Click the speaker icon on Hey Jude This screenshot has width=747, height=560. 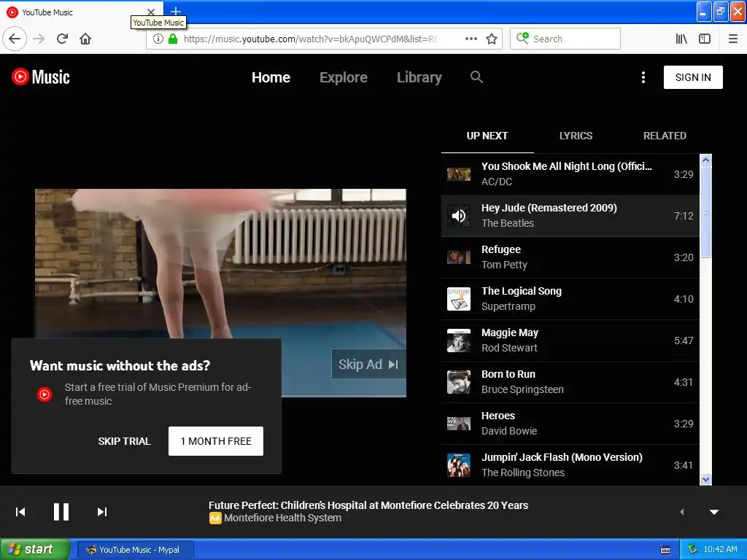tap(459, 216)
